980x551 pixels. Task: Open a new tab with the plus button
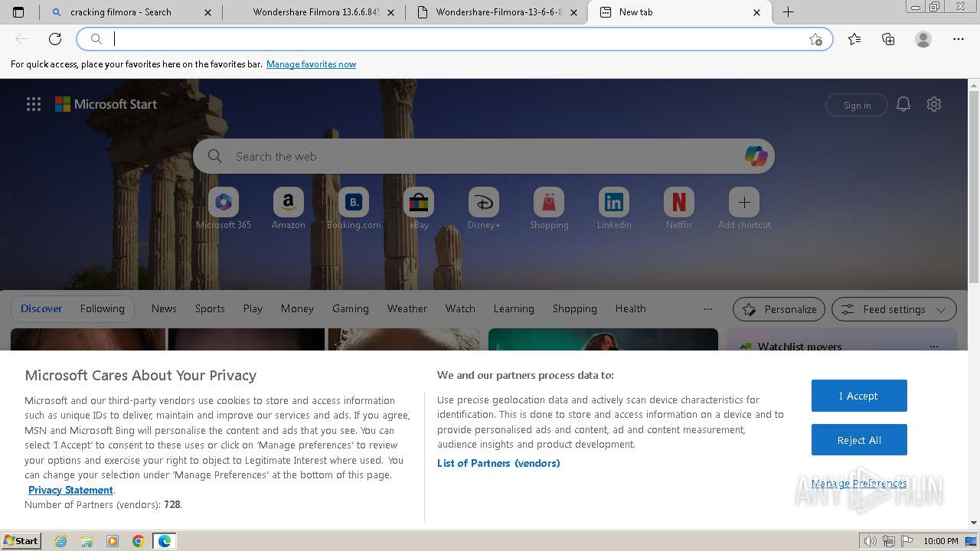[x=788, y=12]
